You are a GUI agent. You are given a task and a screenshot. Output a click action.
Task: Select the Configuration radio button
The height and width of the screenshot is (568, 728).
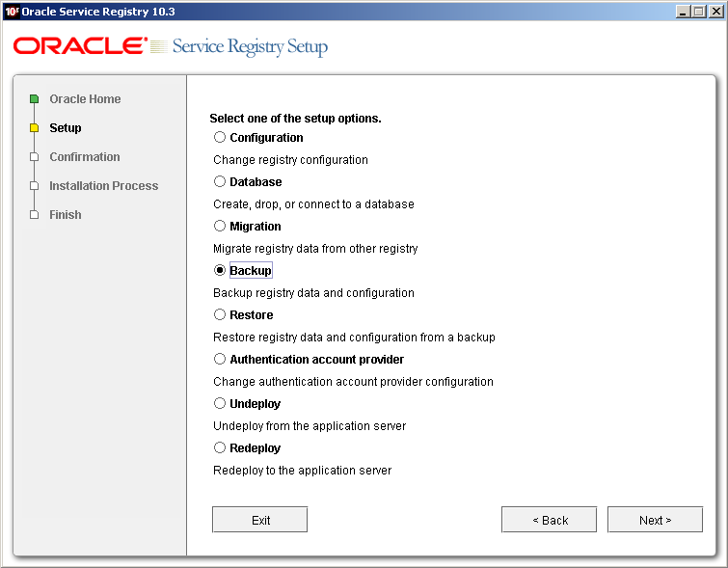click(x=220, y=138)
